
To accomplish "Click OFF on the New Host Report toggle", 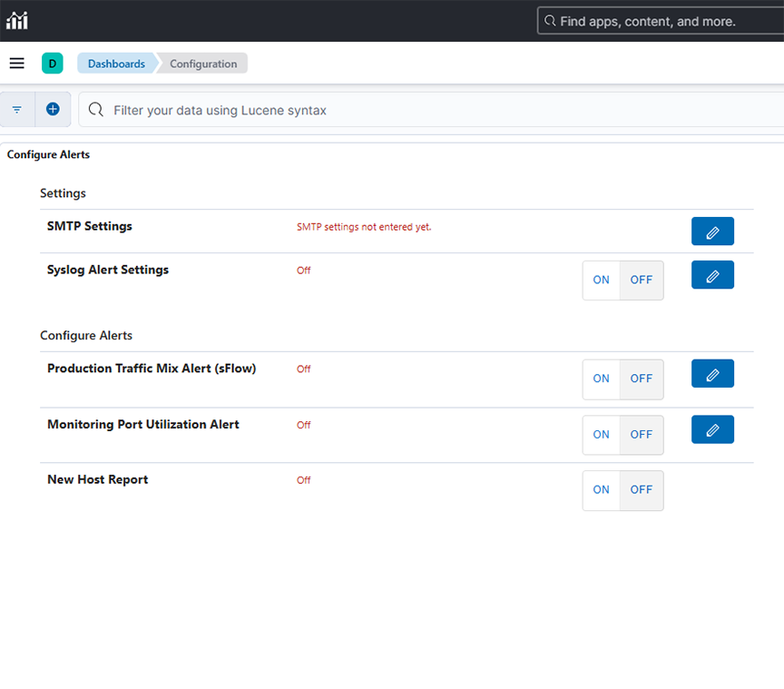I will [641, 489].
